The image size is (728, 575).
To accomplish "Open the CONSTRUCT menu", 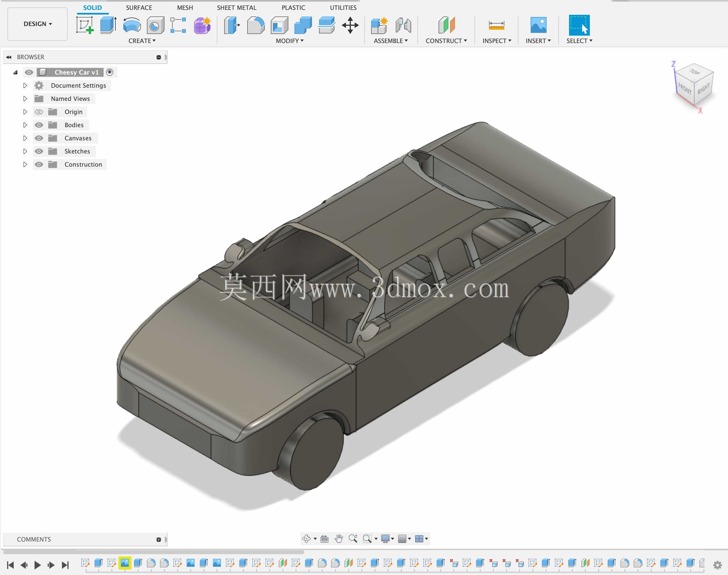I will tap(446, 41).
